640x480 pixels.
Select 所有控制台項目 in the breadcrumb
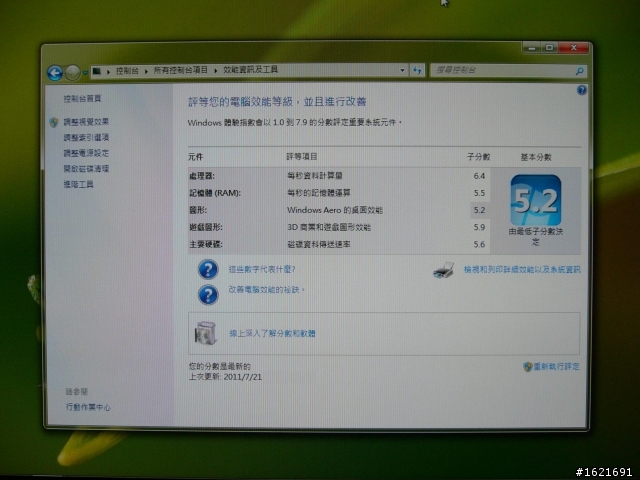coord(180,70)
